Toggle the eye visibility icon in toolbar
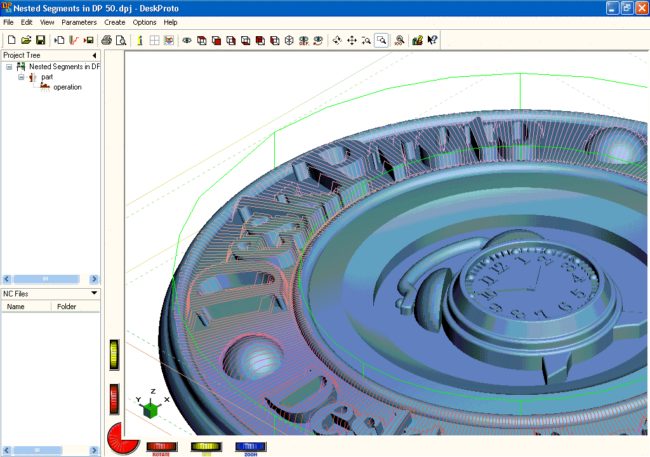This screenshot has height=457, width=650. (x=186, y=40)
